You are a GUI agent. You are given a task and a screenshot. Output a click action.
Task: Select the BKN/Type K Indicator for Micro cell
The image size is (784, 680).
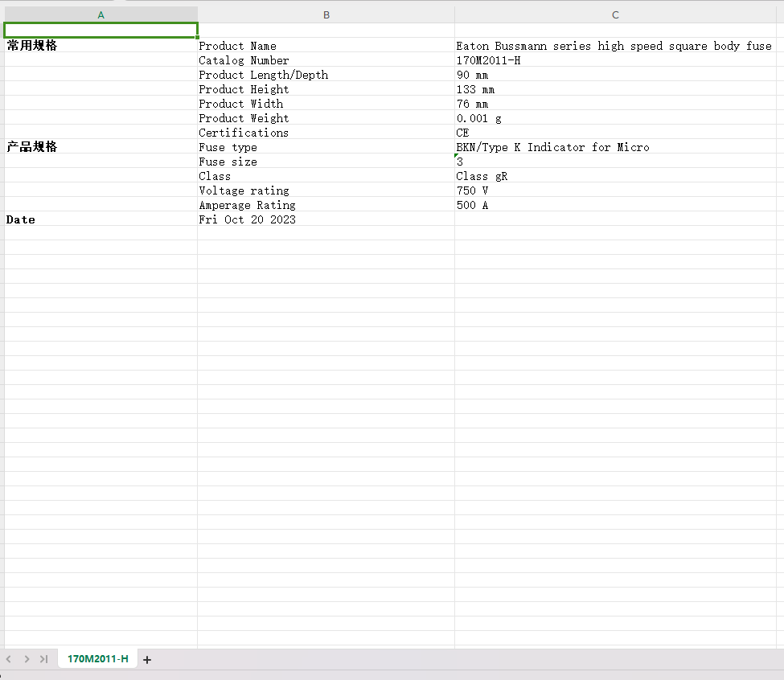click(615, 147)
